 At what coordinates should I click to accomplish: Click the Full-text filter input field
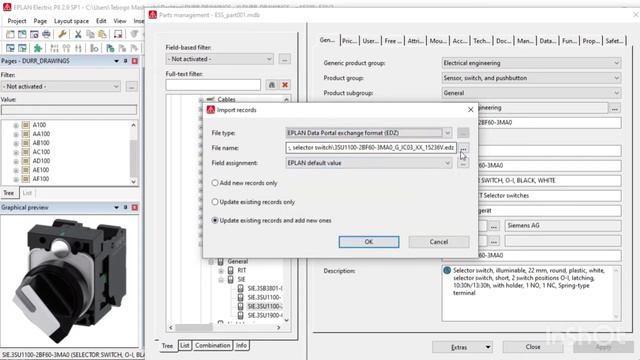(x=213, y=85)
